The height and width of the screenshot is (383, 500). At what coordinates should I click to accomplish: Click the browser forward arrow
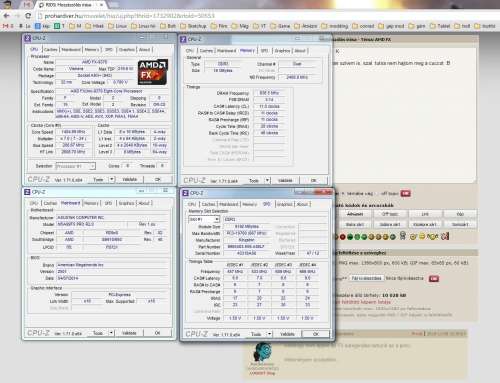(x=17, y=16)
